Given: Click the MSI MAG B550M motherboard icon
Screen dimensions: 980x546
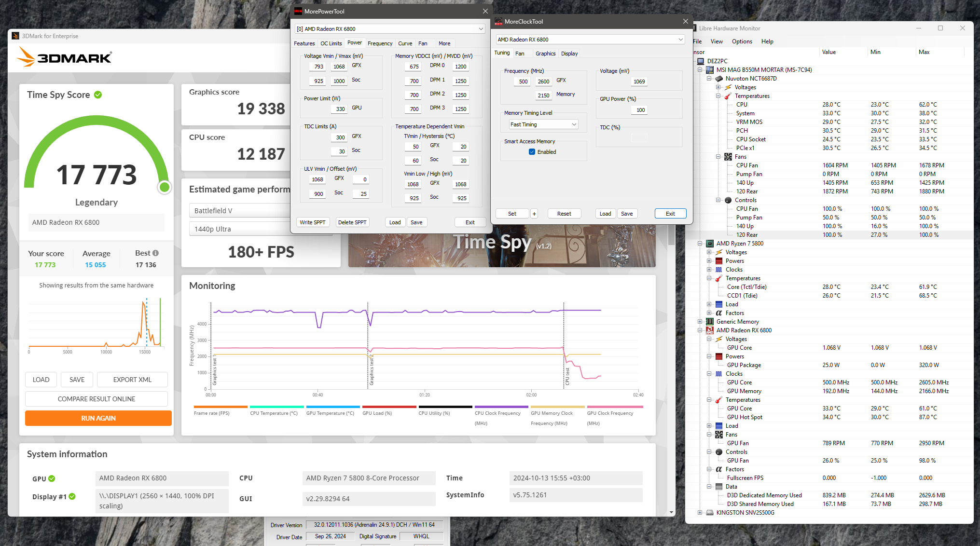Looking at the screenshot, I should click(709, 70).
